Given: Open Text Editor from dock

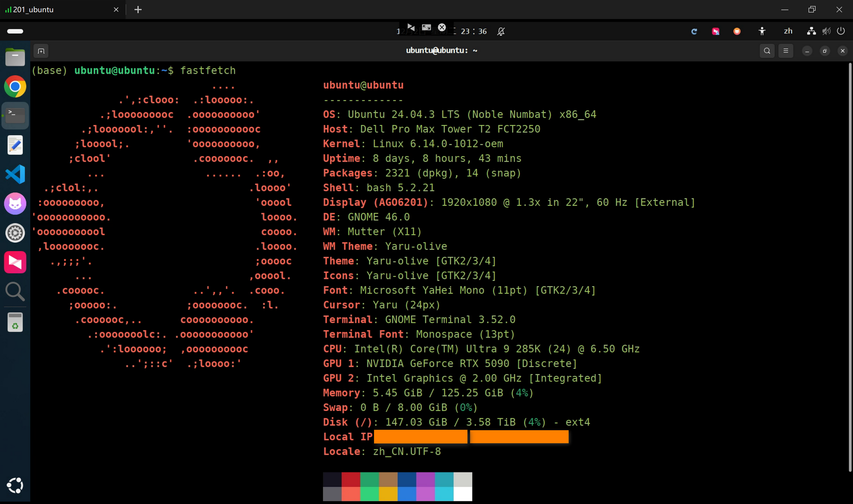Looking at the screenshot, I should (15, 145).
